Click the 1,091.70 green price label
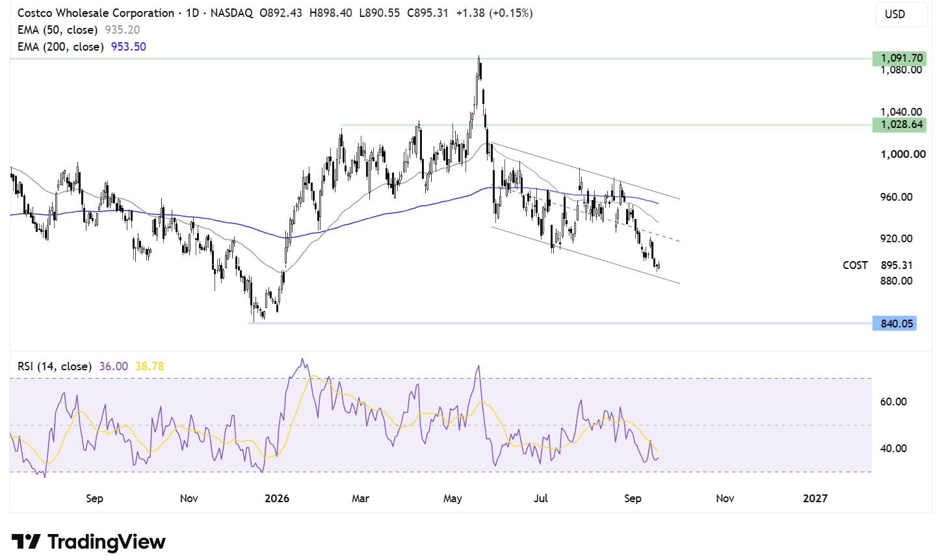This screenshot has height=560, width=942. coord(898,58)
